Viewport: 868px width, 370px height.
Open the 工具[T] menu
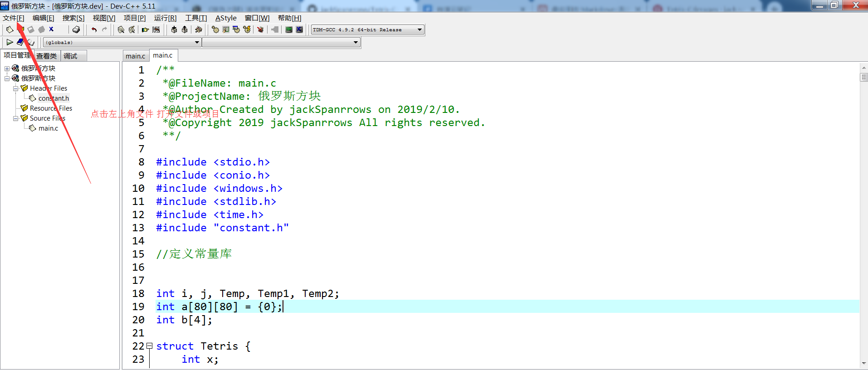coord(196,18)
